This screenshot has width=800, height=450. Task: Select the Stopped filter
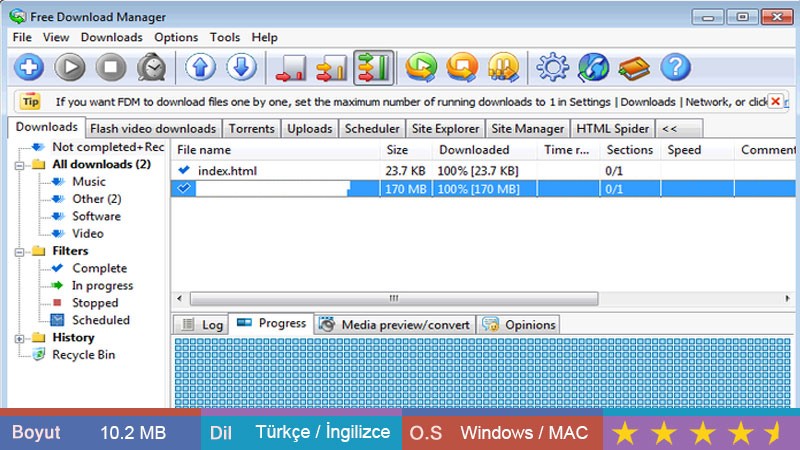point(95,303)
